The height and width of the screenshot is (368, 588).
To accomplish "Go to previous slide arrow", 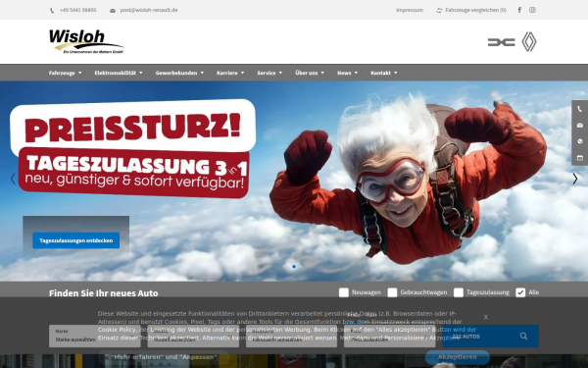I will (x=13, y=179).
